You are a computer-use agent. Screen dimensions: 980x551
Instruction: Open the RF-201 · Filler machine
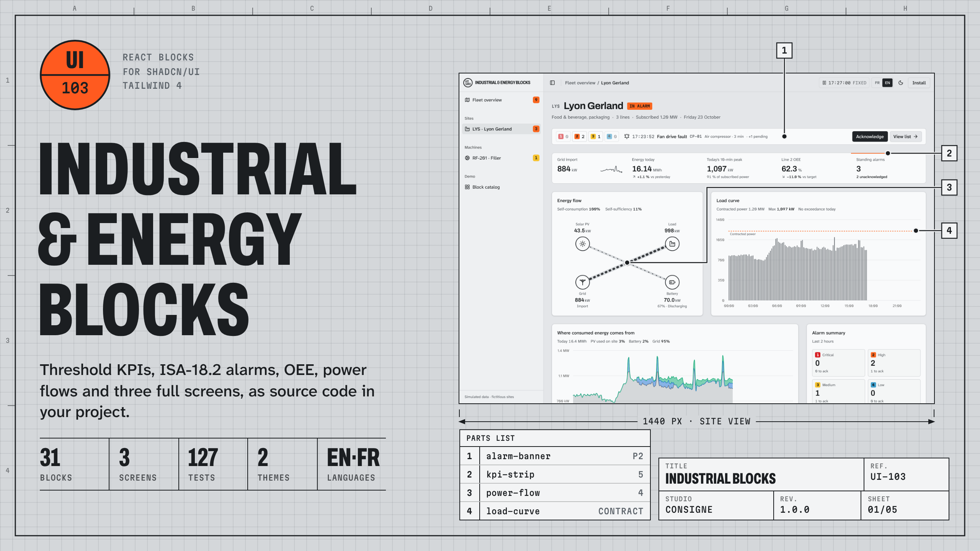coord(501,158)
